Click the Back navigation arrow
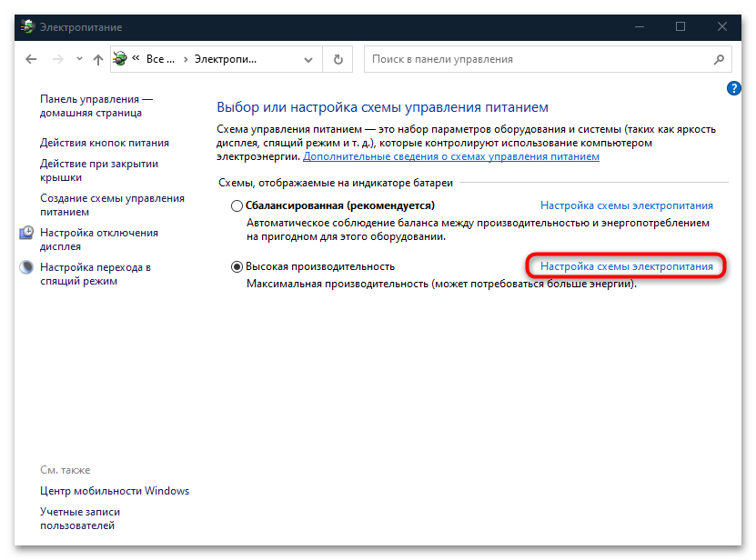 (x=32, y=60)
